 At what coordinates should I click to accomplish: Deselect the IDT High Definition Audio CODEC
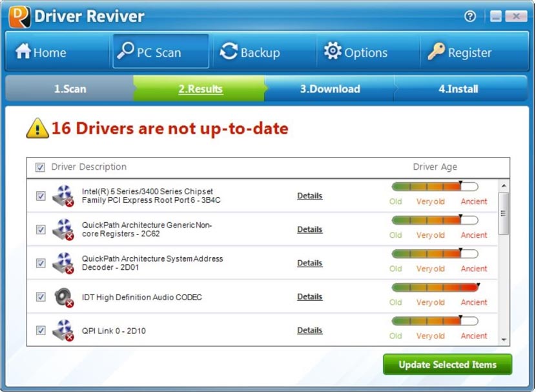coord(41,296)
